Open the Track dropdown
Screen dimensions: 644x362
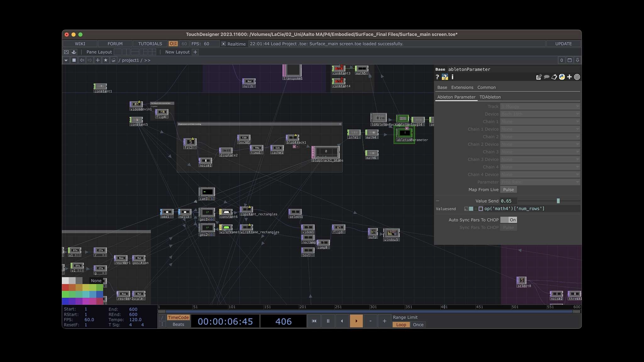(540, 107)
